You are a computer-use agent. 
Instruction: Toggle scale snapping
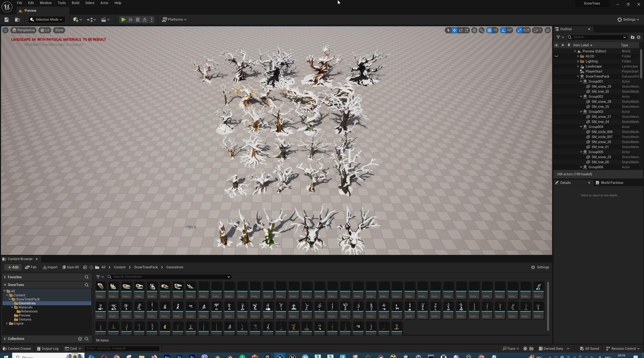(x=519, y=30)
